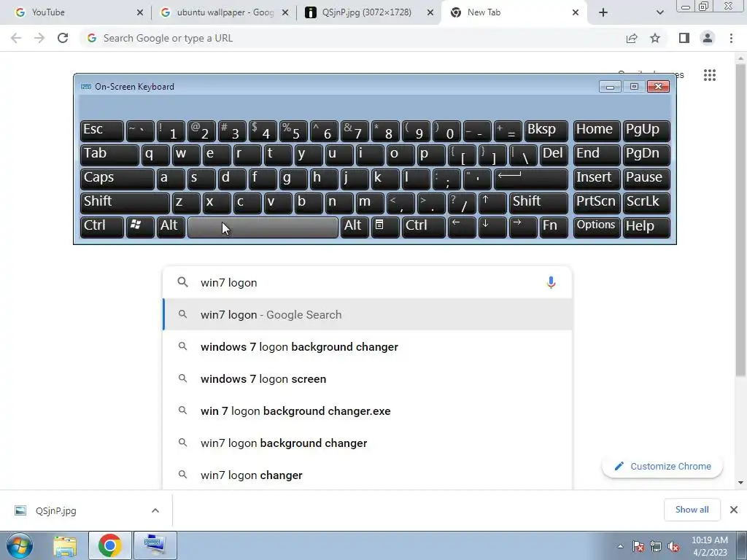Screen dimensions: 747x560
Task: Select win7 logon - Google Search suggestion
Action: point(368,314)
